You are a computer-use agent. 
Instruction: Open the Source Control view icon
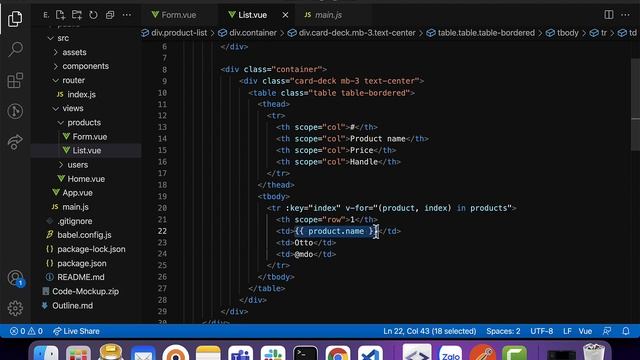(x=15, y=111)
